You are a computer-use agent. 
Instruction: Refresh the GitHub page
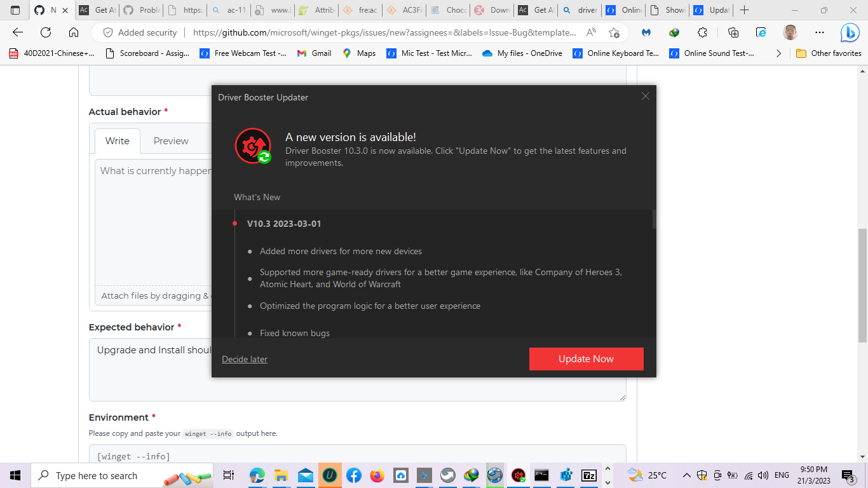coord(46,32)
